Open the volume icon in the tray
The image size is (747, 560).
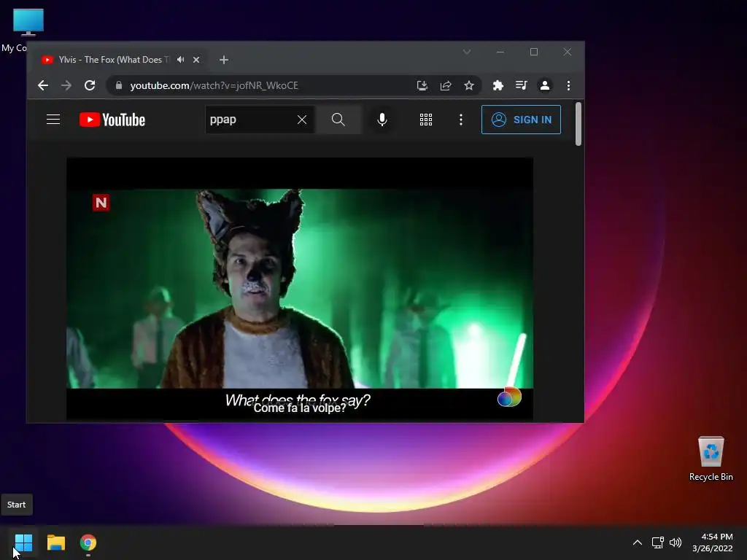(676, 542)
